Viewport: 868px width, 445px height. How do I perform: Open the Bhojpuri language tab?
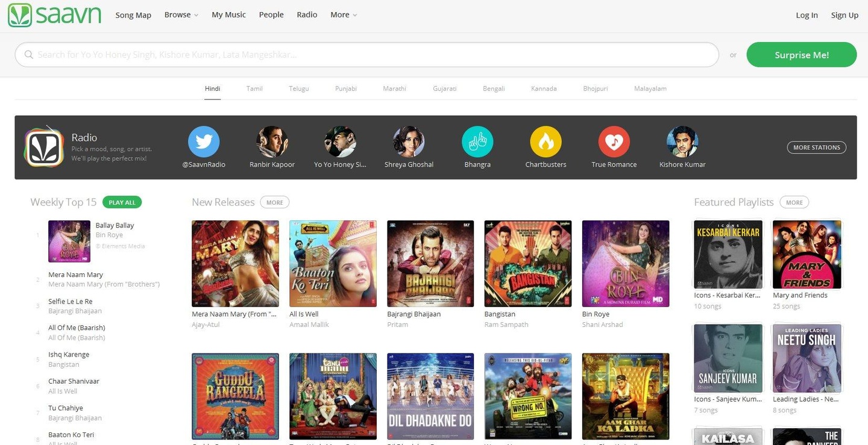pyautogui.click(x=596, y=89)
